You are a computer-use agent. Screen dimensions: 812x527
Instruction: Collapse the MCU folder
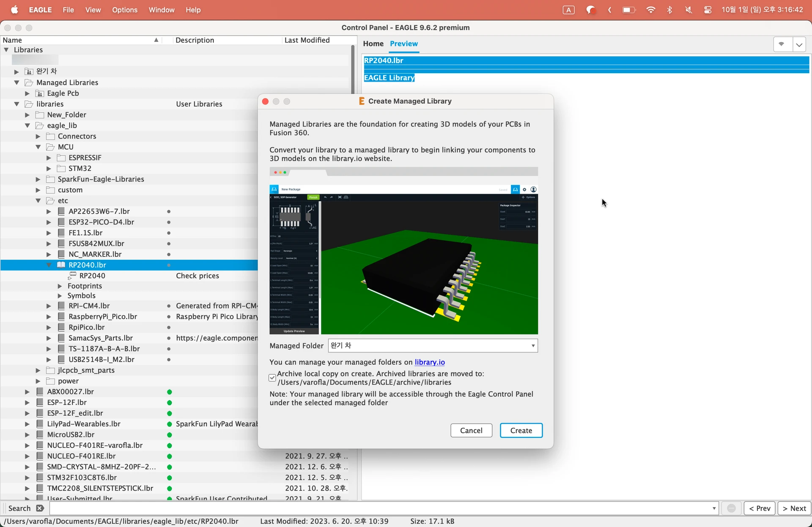pyautogui.click(x=38, y=147)
